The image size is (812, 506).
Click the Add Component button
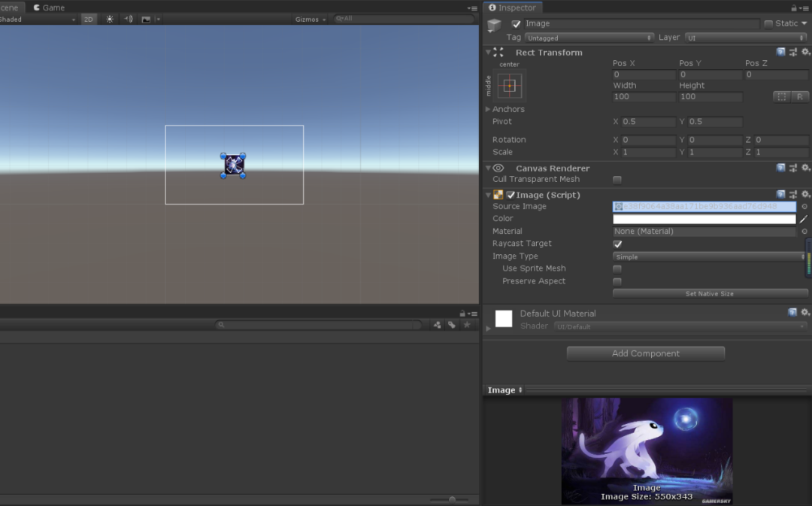coord(646,353)
